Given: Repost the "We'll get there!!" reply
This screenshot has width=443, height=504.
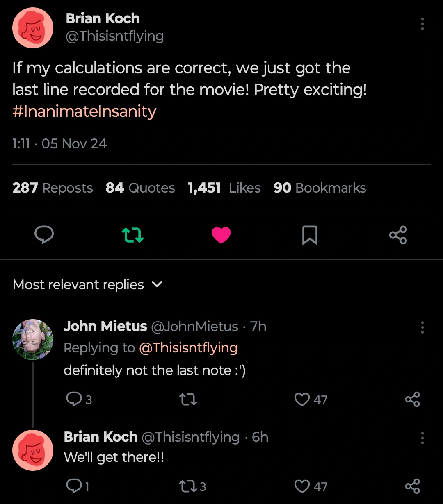Looking at the screenshot, I should point(188,486).
